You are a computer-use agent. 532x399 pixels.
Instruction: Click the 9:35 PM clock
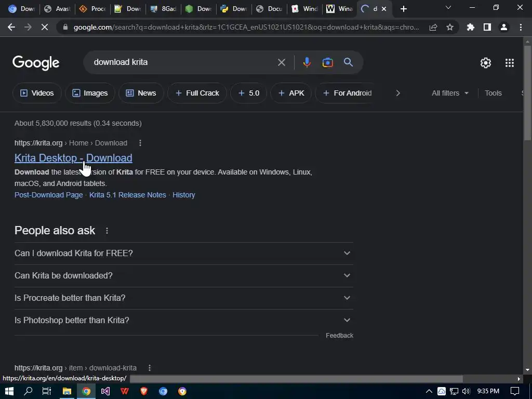tap(488, 391)
